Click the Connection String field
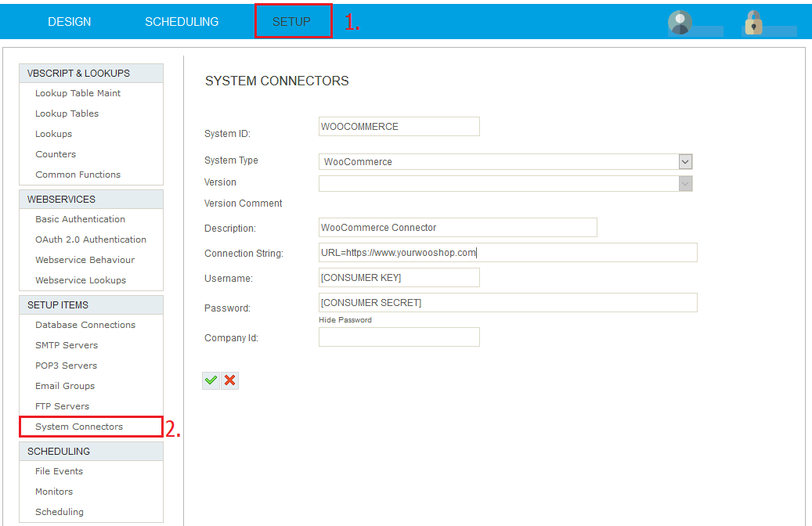This screenshot has width=812, height=526. click(508, 253)
